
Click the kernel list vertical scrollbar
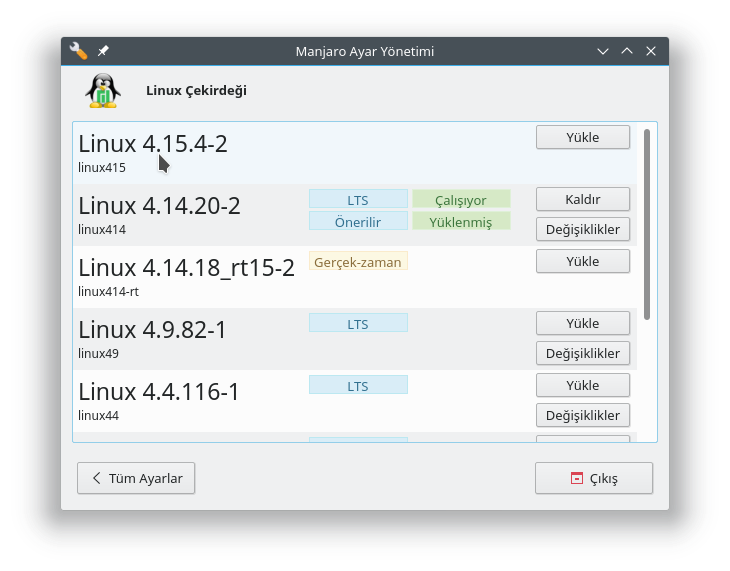(x=647, y=224)
